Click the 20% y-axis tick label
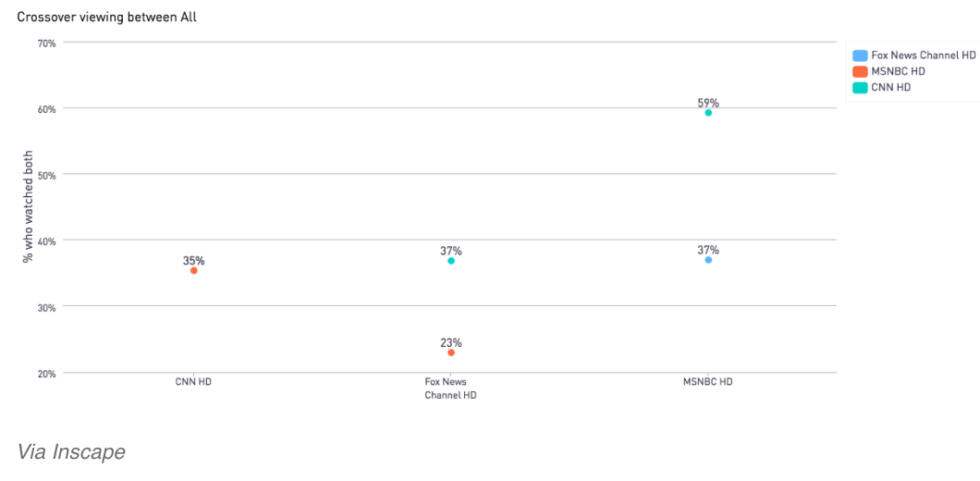This screenshot has height=481, width=980. pos(48,374)
